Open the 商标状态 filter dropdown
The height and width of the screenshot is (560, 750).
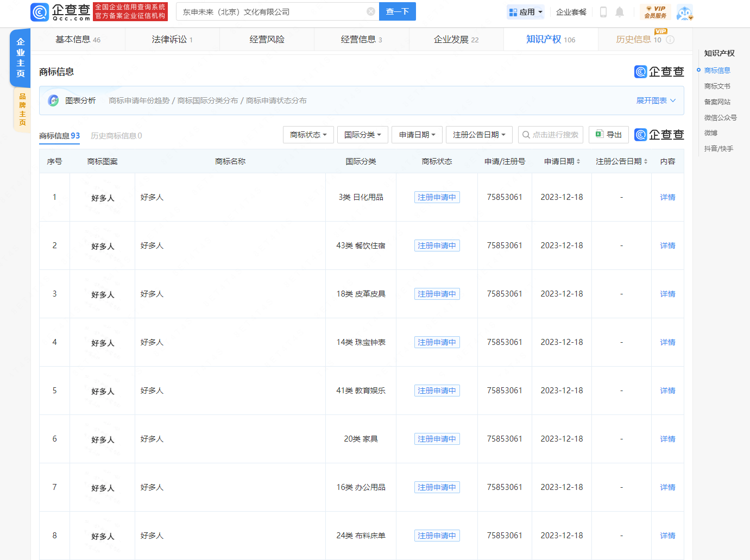308,135
